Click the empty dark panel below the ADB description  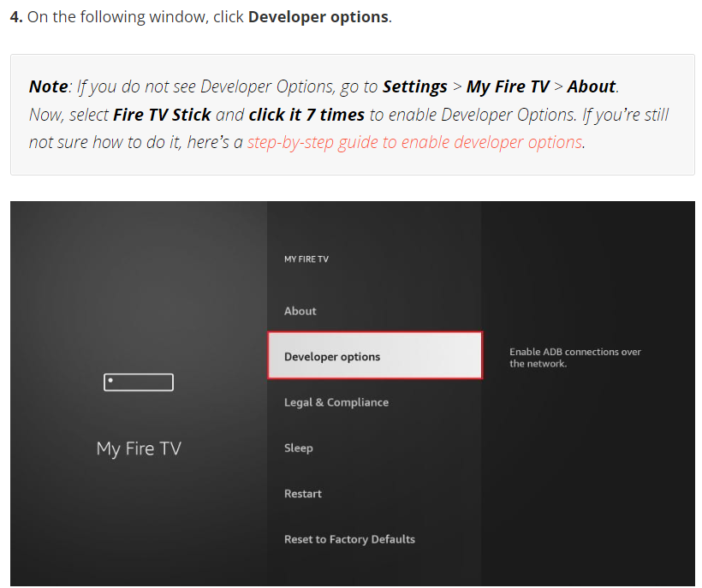pyautogui.click(x=587, y=479)
